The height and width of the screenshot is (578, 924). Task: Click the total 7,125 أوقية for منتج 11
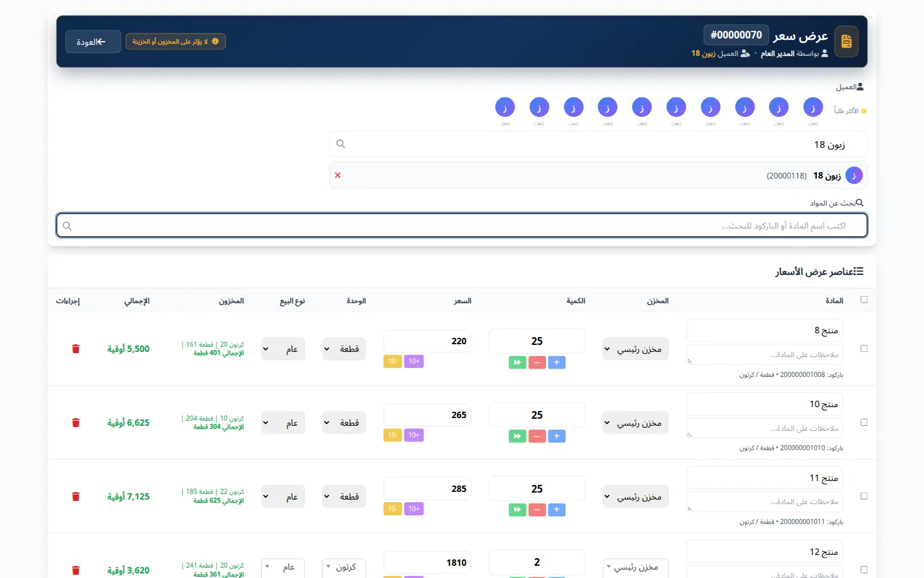(x=128, y=496)
